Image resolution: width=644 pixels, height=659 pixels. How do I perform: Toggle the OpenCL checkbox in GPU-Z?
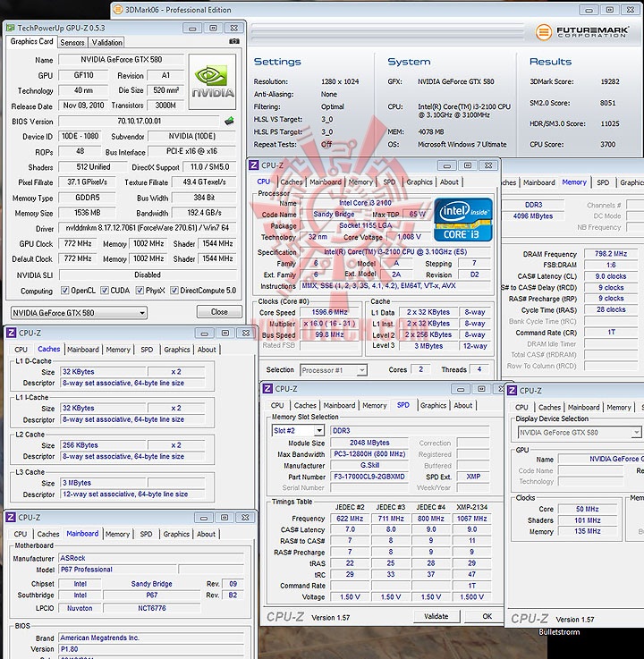coord(64,291)
